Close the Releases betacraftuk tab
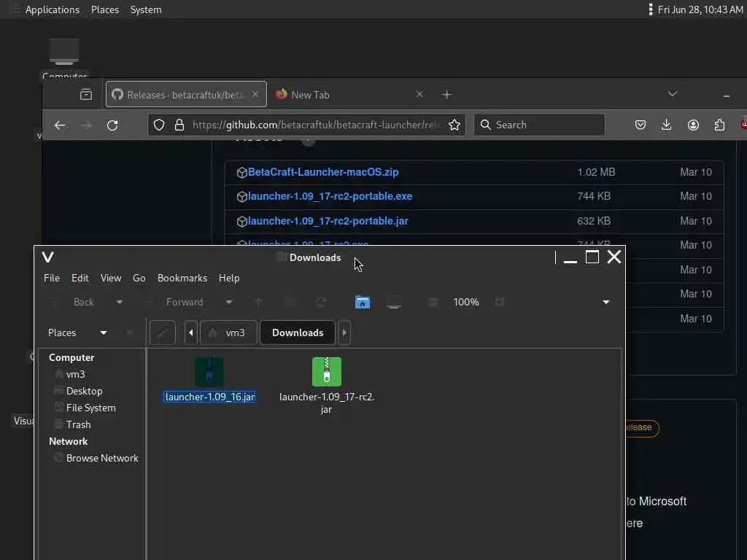Screen dimensions: 747x560 [x=255, y=94]
